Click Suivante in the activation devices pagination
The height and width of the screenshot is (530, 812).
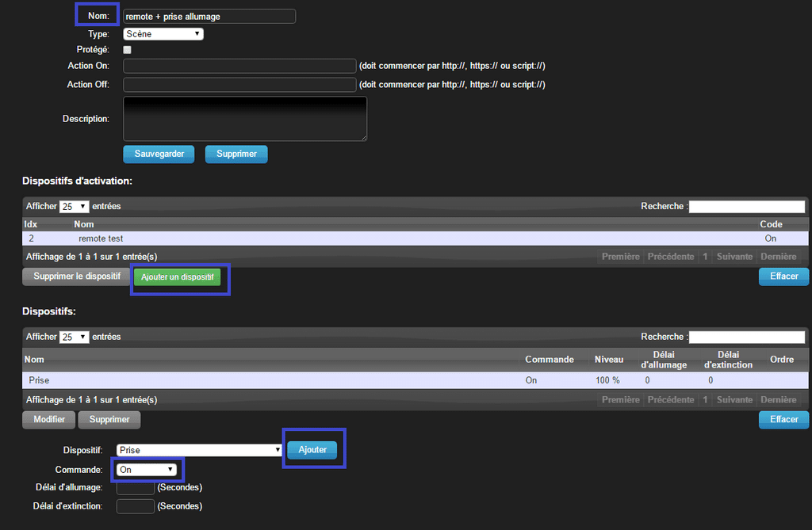(734, 256)
